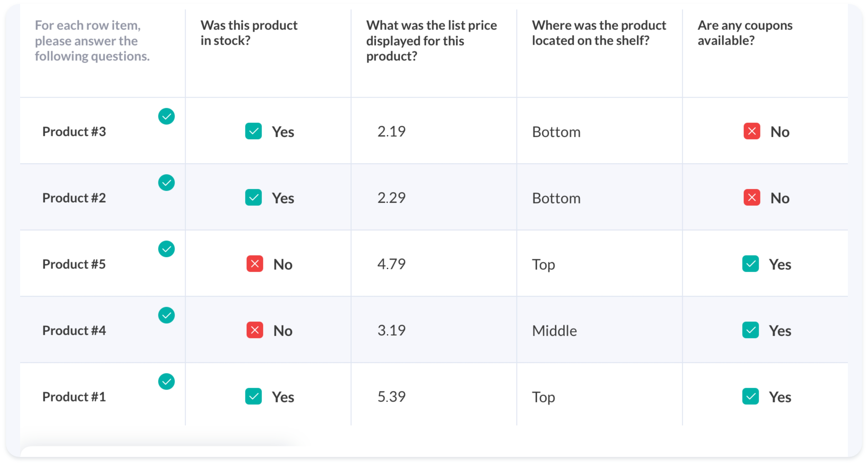The height and width of the screenshot is (465, 868).
Task: Toggle coupons Yes checkbox for Product #5
Action: pos(750,264)
